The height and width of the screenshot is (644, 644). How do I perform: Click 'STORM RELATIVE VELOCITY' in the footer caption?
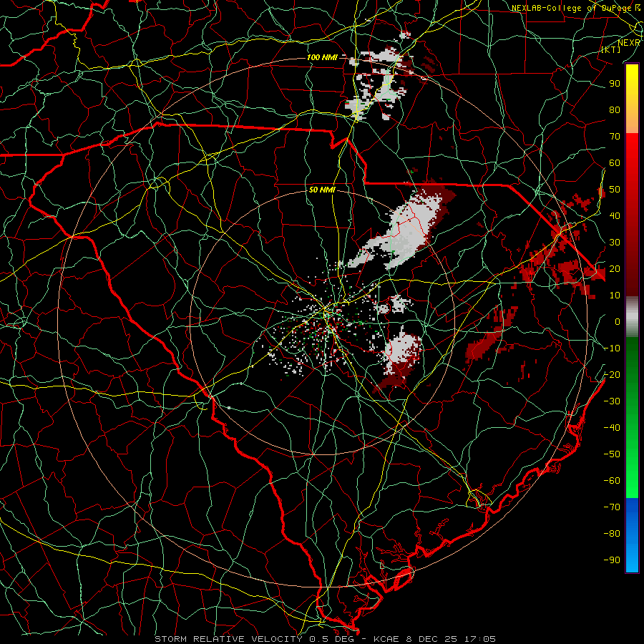point(228,639)
